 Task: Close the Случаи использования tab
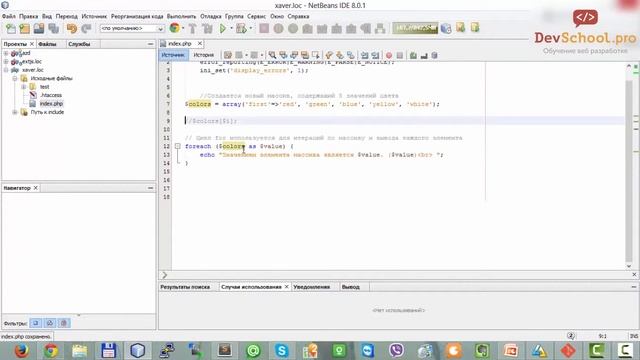coord(287,287)
